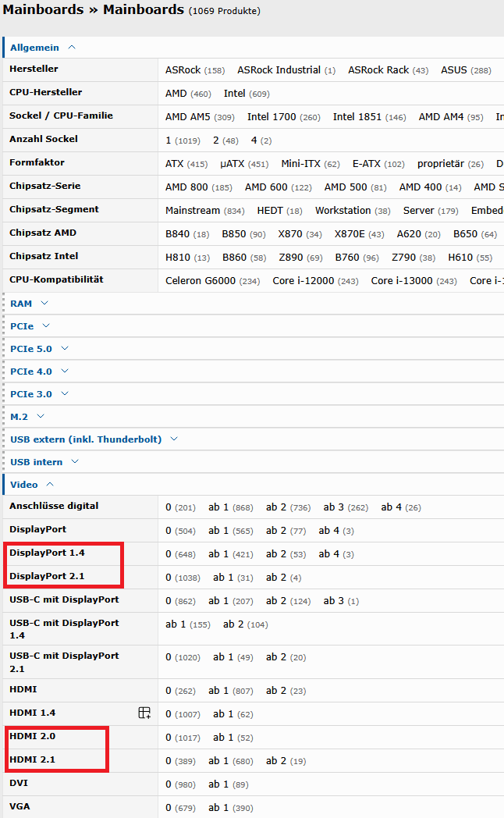The height and width of the screenshot is (818, 504).
Task: Expand the PCIe 5.0 section
Action: point(39,349)
